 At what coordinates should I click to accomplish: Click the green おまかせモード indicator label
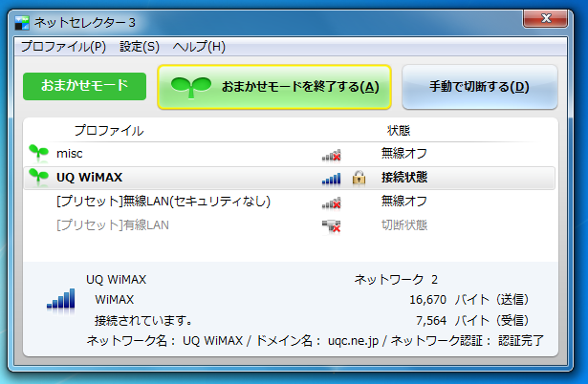(84, 86)
